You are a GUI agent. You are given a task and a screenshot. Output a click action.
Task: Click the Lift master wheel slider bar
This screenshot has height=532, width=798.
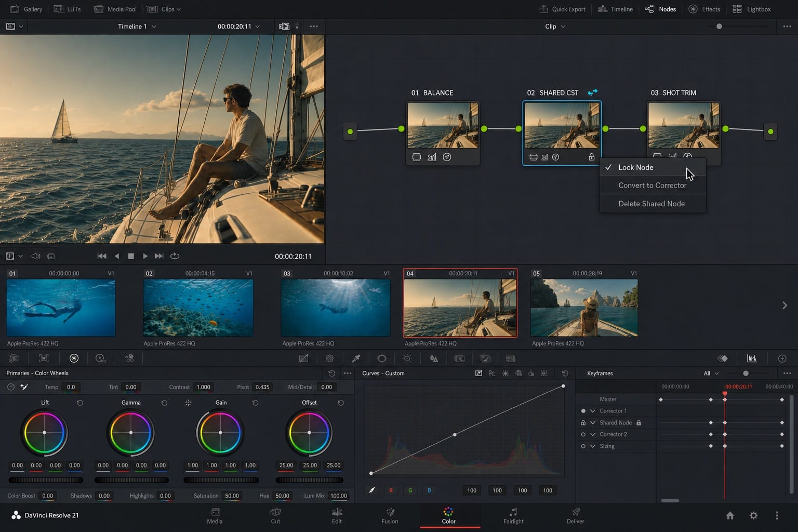click(x=46, y=480)
